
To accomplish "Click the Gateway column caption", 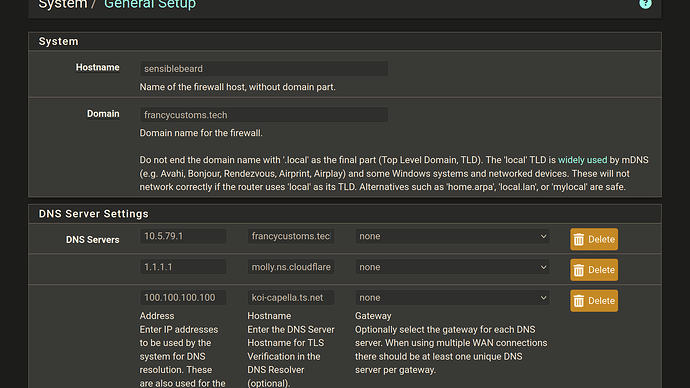I will pos(373,316).
